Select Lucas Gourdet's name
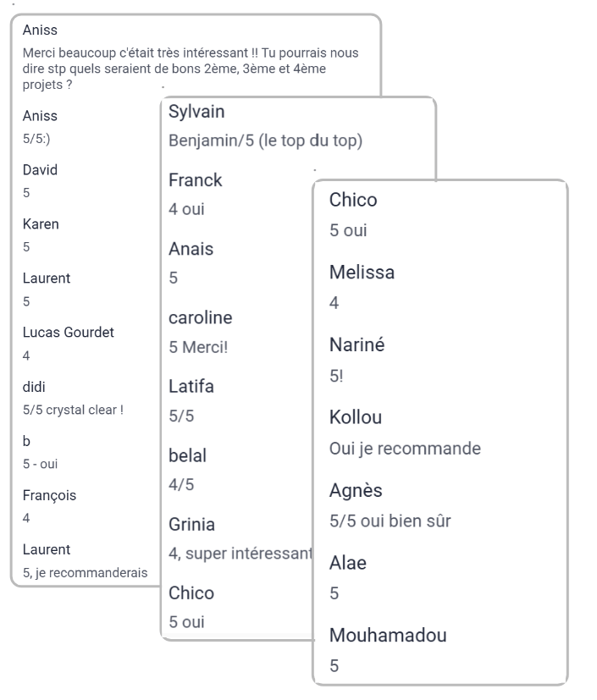The width and height of the screenshot is (597, 700). pyautogui.click(x=69, y=332)
